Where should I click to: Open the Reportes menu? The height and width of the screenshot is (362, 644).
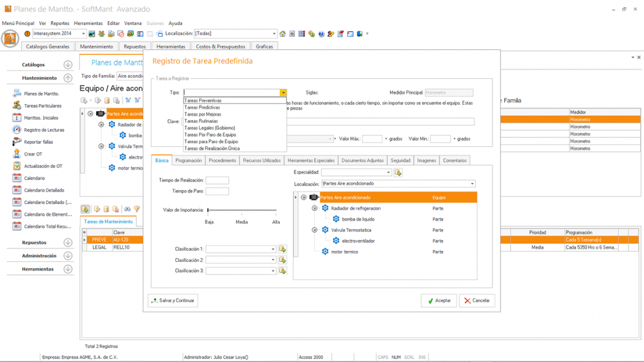pyautogui.click(x=60, y=23)
